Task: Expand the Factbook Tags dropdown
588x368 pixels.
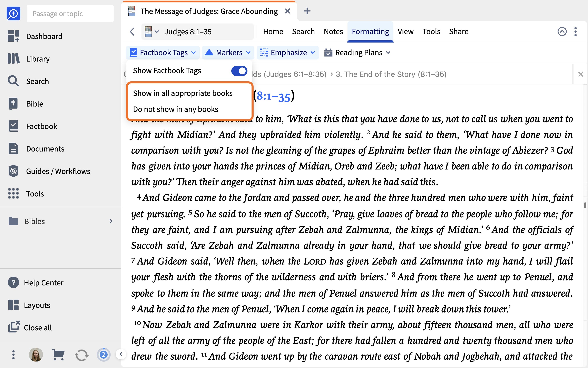Action: tap(193, 53)
